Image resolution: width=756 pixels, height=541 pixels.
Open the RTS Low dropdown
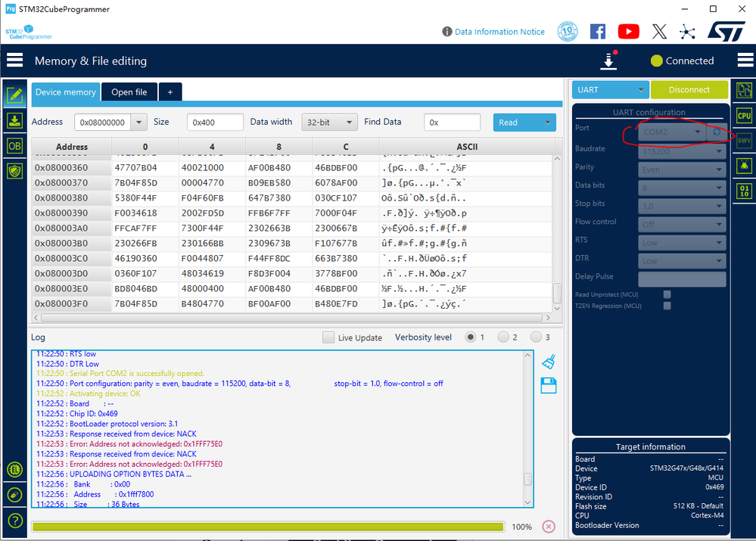pyautogui.click(x=682, y=243)
